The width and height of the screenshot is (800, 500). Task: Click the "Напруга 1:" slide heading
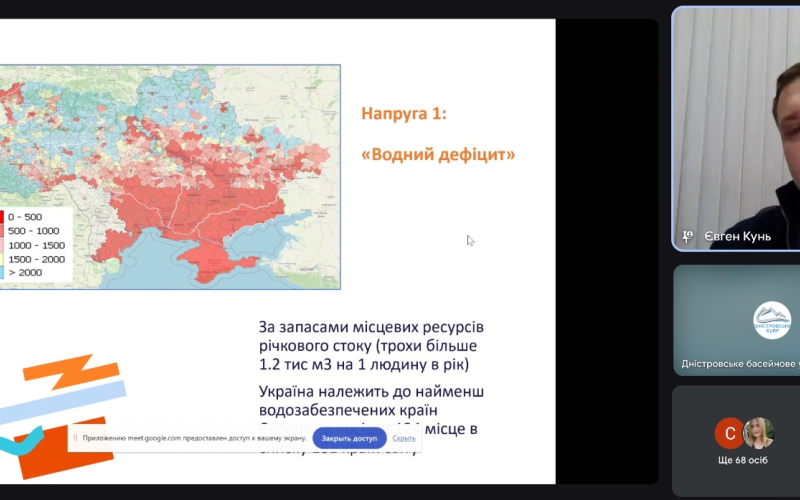coord(403,113)
